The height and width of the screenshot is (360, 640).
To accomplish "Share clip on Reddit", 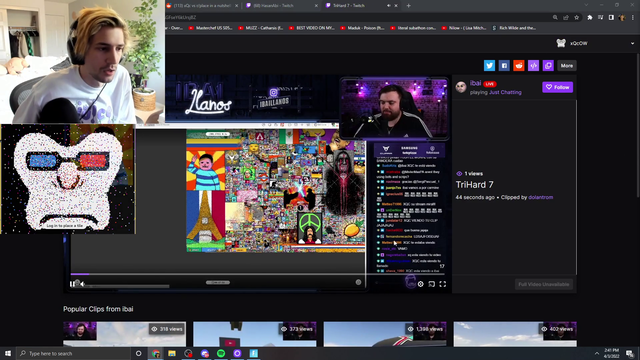I will click(519, 65).
